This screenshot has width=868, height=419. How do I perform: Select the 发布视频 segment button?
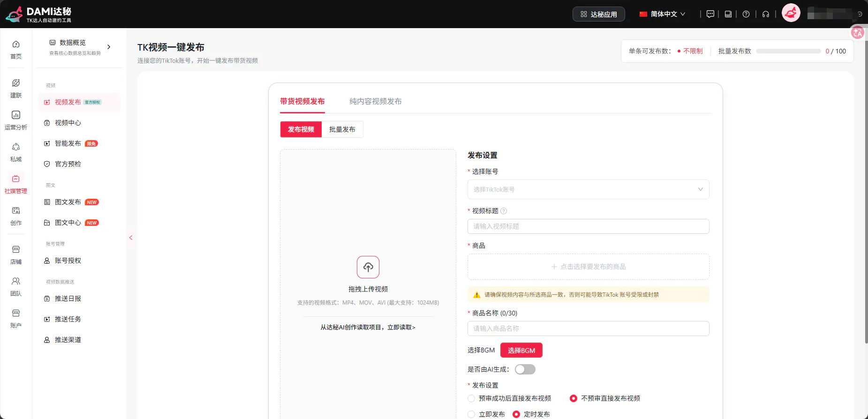(301, 129)
